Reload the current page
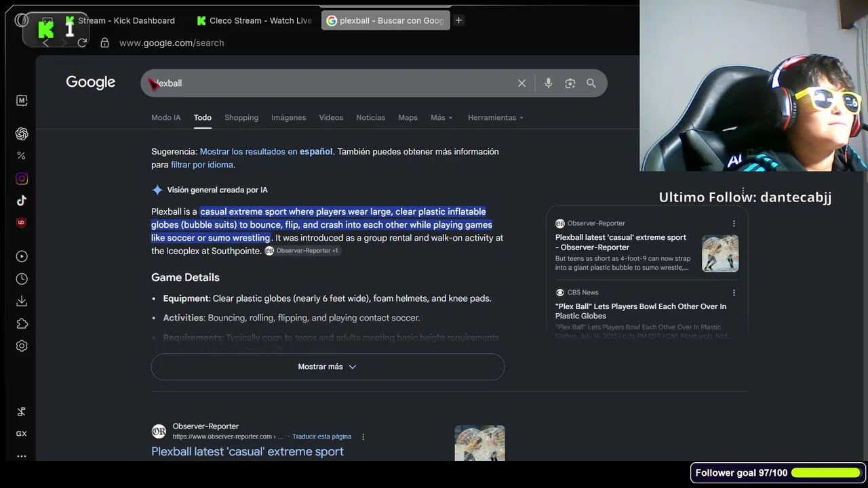The height and width of the screenshot is (488, 868). click(x=82, y=43)
